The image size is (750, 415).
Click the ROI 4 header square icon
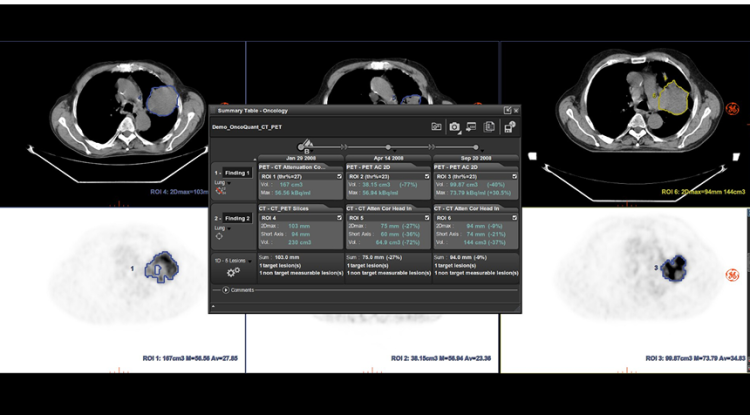[x=339, y=218]
